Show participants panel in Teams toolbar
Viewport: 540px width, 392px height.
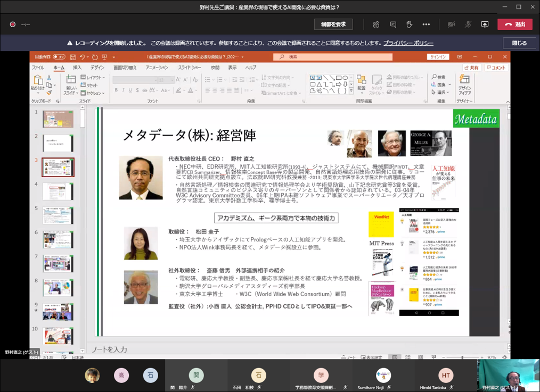coord(376,24)
